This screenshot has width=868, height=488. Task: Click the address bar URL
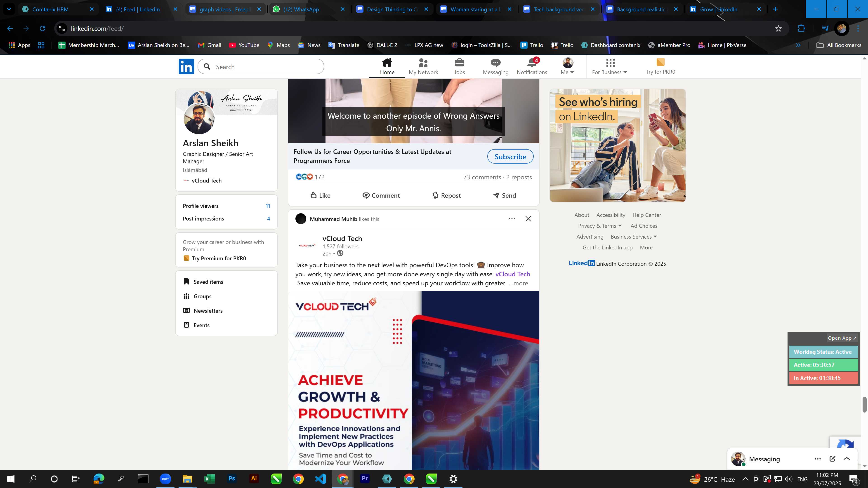click(x=97, y=29)
